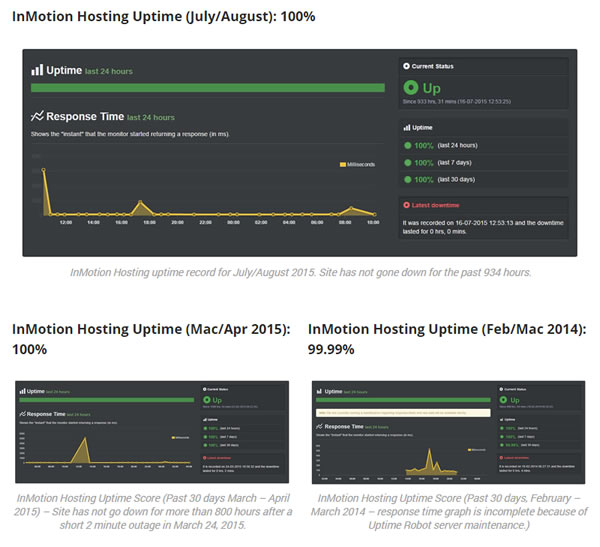The width and height of the screenshot is (600, 547).
Task: Click the yellow Milliseconds legend swatch
Action: pyautogui.click(x=343, y=165)
